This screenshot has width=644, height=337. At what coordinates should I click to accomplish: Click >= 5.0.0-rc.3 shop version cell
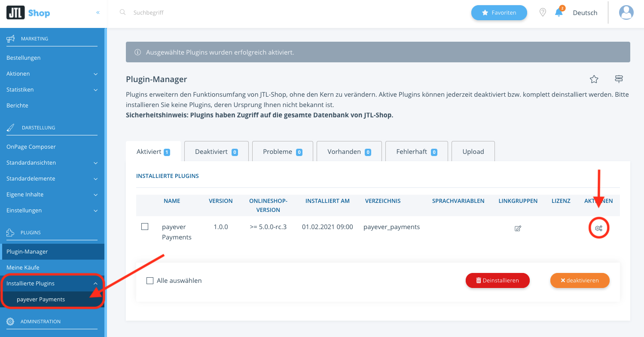coord(268,227)
